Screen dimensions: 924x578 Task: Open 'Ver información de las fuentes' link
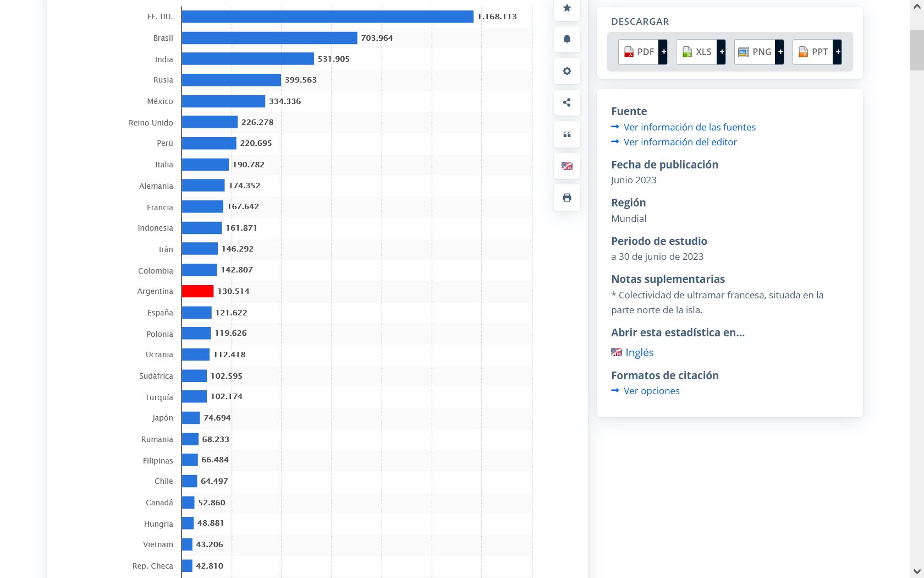(689, 127)
